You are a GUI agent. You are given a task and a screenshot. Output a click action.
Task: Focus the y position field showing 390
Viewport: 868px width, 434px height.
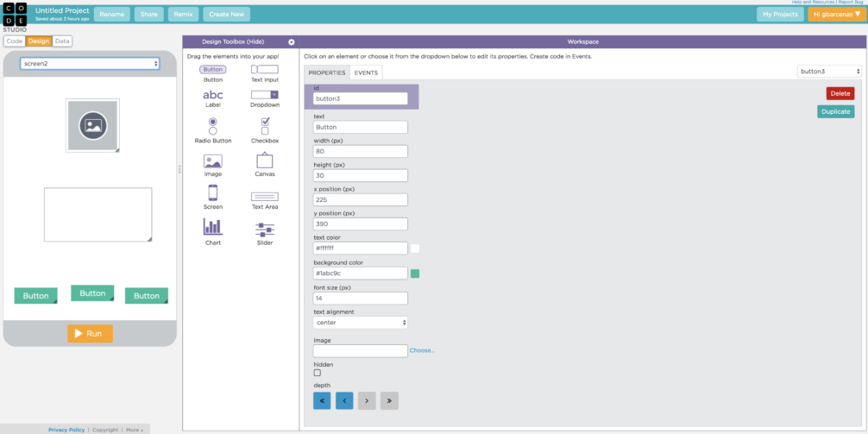(361, 224)
